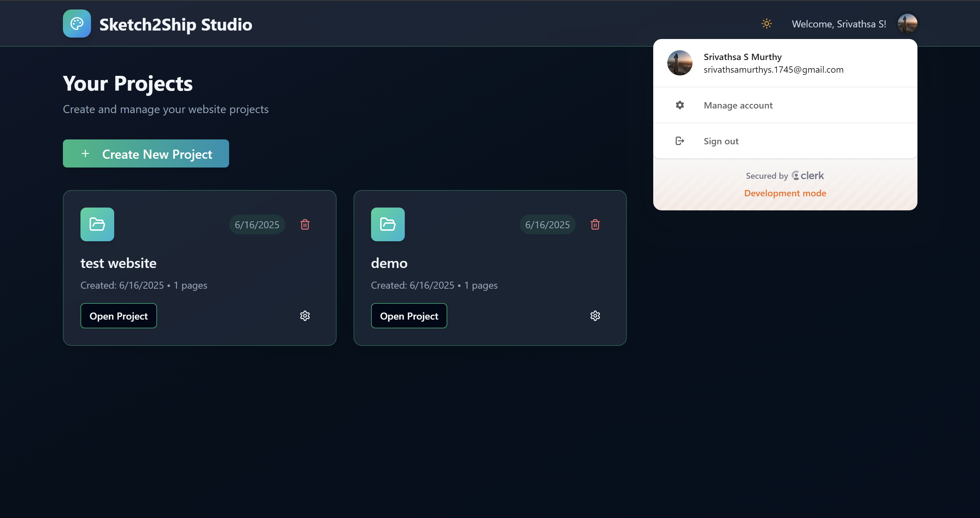Click the date badge on the test website card

tap(257, 224)
